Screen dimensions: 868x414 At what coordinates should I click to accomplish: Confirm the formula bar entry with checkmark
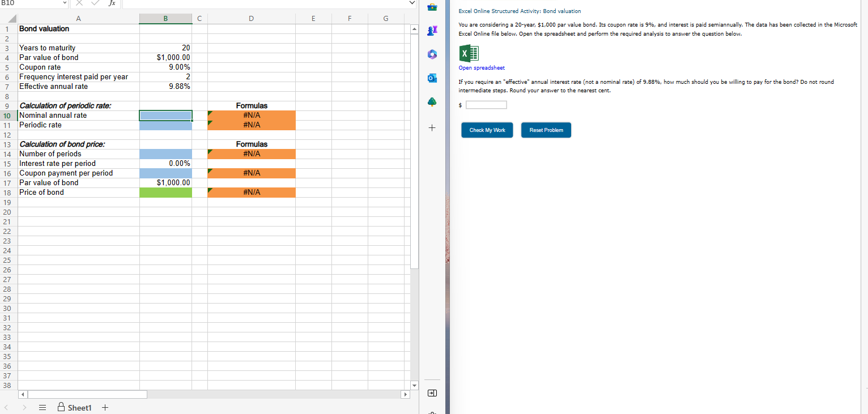click(x=95, y=3)
